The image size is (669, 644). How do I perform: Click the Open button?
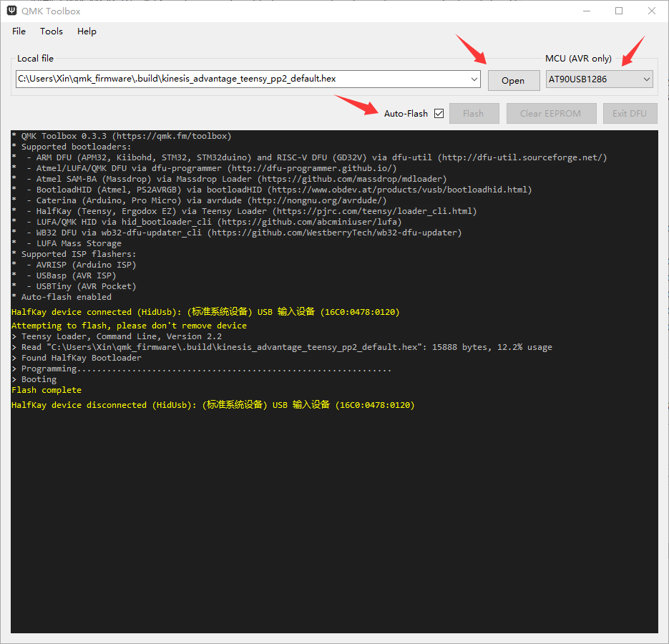coord(513,79)
